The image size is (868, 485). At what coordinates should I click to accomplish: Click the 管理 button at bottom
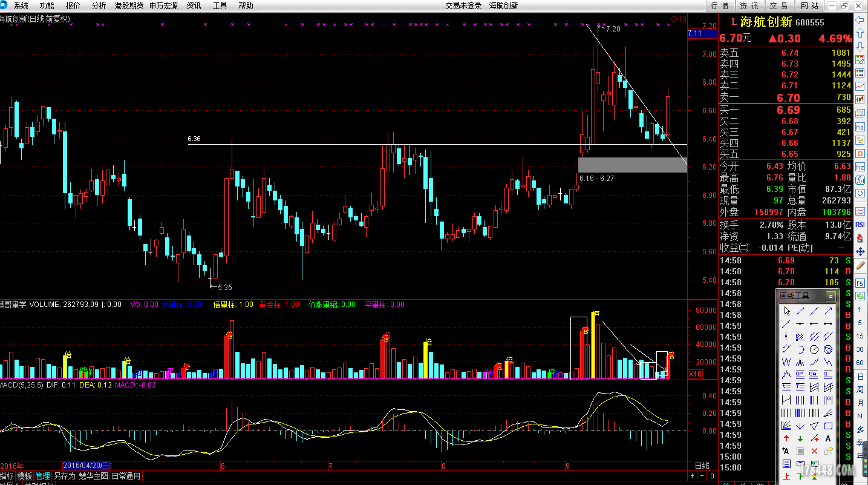pyautogui.click(x=42, y=477)
